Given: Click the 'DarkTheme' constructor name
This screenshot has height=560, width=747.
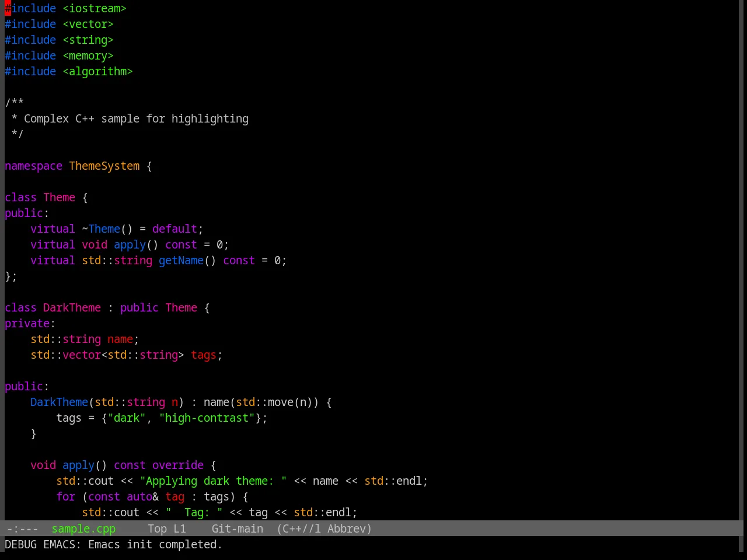Looking at the screenshot, I should 59,402.
